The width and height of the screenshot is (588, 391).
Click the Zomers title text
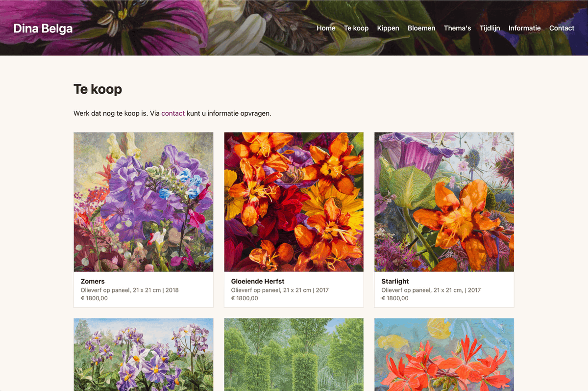tap(93, 281)
